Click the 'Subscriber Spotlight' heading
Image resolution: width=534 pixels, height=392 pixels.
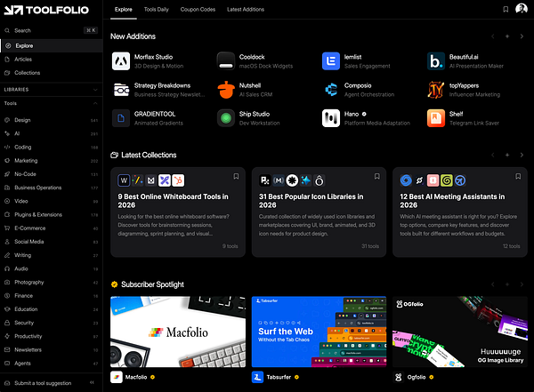click(x=152, y=284)
